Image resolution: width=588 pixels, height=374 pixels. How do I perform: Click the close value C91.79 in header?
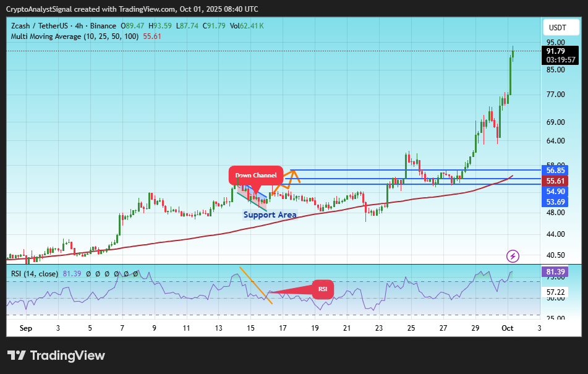tap(214, 26)
